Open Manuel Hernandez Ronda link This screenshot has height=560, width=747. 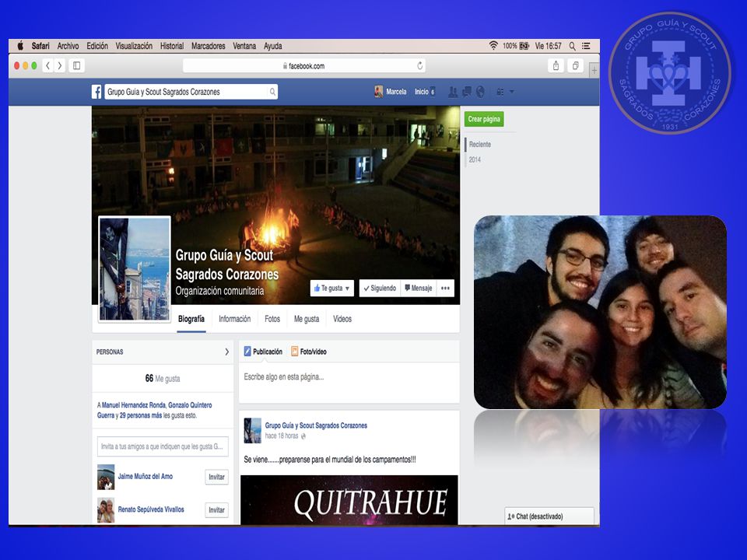pos(133,405)
